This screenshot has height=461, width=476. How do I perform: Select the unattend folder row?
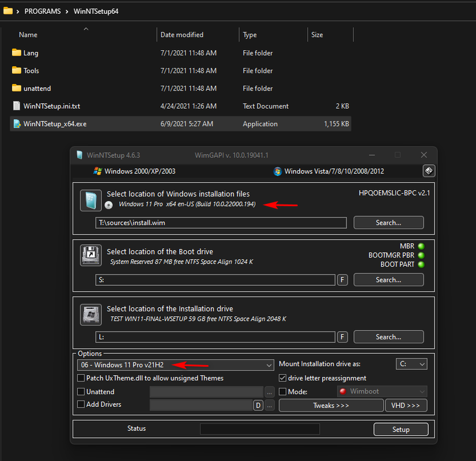[180, 88]
